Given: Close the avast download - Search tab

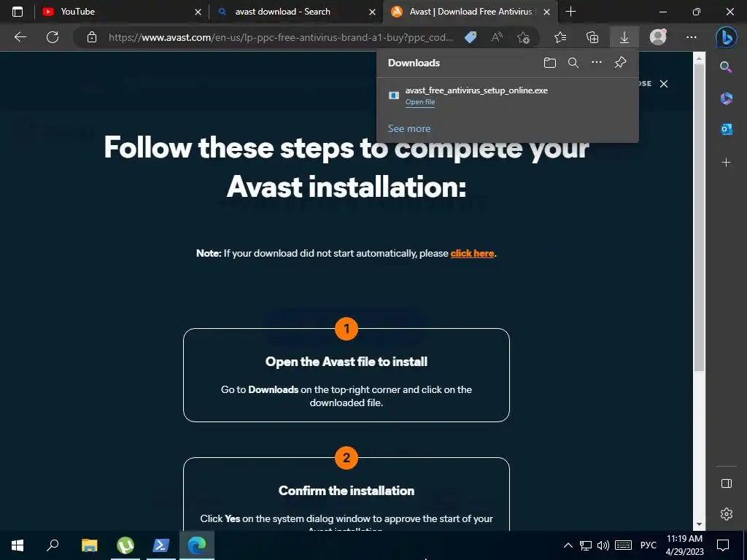Looking at the screenshot, I should pos(372,12).
